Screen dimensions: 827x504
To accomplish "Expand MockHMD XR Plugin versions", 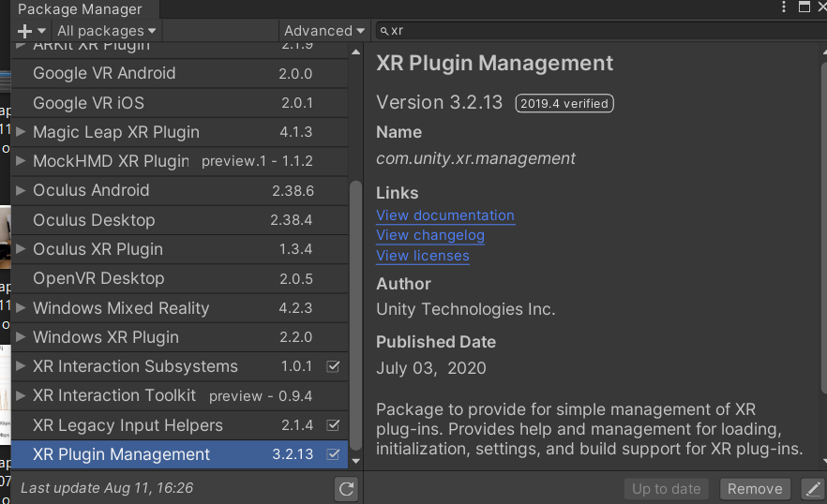I will coord(21,161).
